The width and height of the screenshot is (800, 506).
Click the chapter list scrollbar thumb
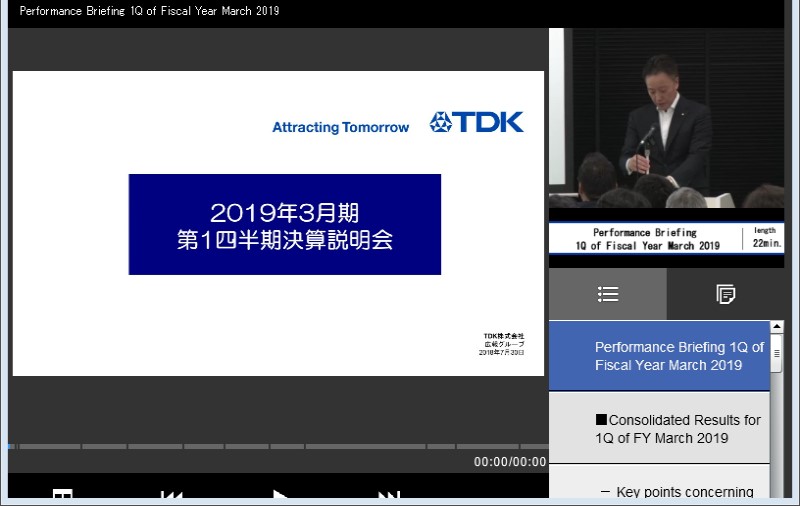777,353
